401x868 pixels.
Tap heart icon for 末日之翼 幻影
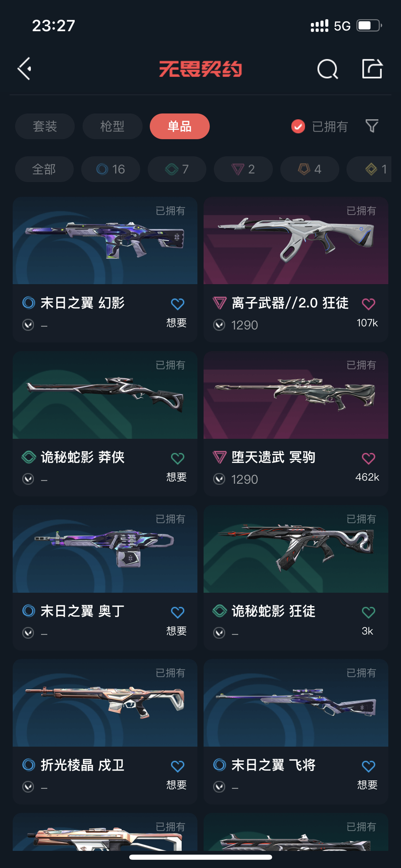tap(177, 304)
